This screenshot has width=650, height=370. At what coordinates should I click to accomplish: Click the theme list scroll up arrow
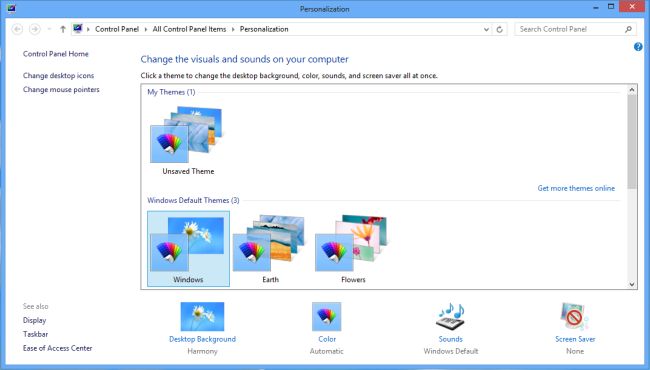[632, 89]
